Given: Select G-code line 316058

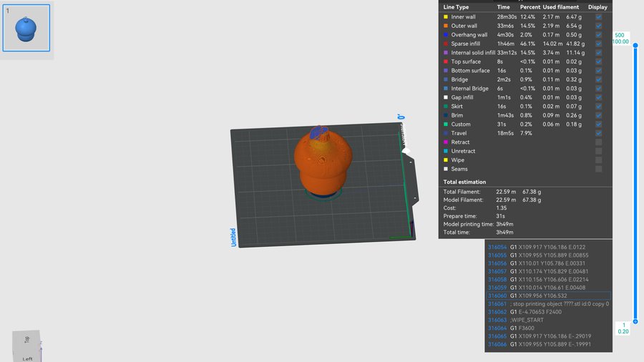Looking at the screenshot, I should point(548,280).
